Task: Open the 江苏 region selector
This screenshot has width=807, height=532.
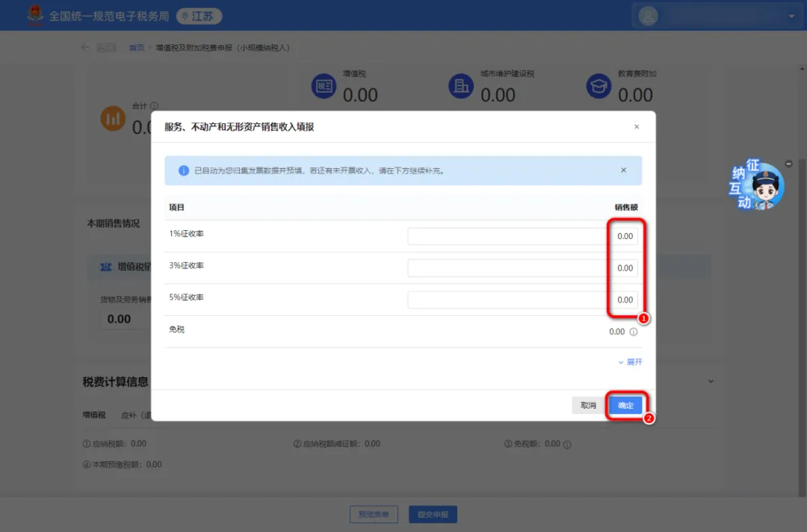Action: [200, 16]
